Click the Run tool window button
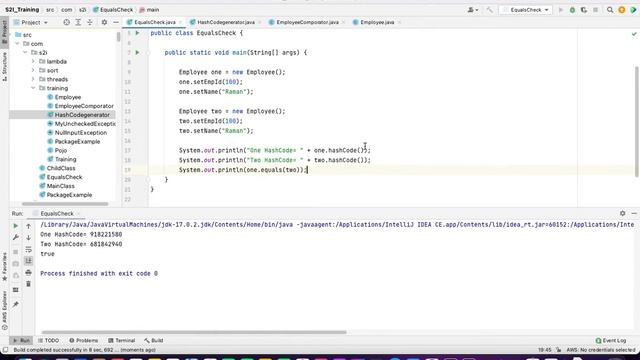The image size is (640, 360). [21, 340]
